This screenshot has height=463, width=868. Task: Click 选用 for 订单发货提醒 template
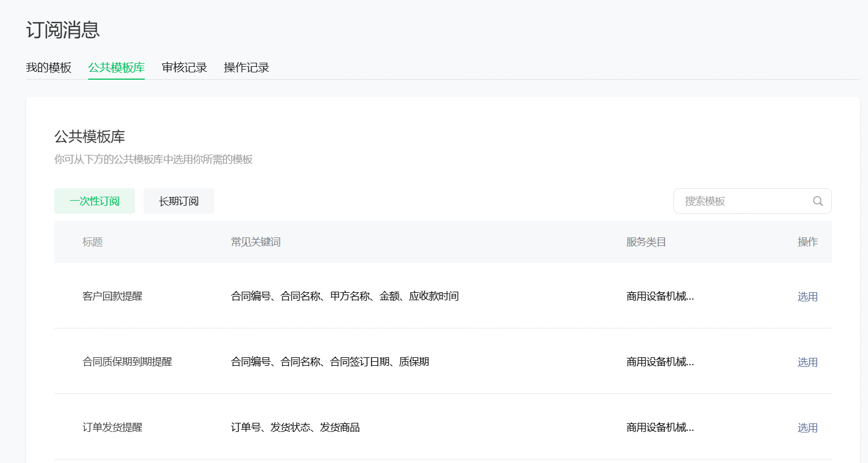[x=807, y=428]
